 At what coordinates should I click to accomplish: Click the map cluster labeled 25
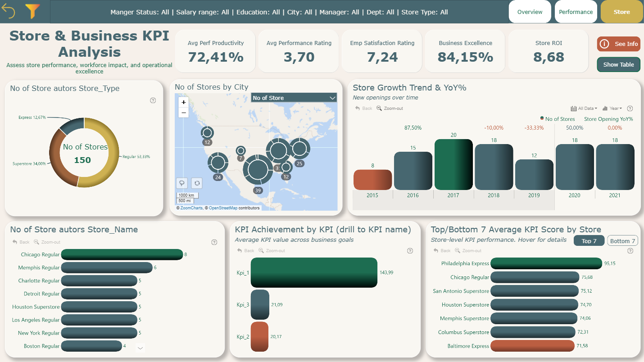[299, 149]
